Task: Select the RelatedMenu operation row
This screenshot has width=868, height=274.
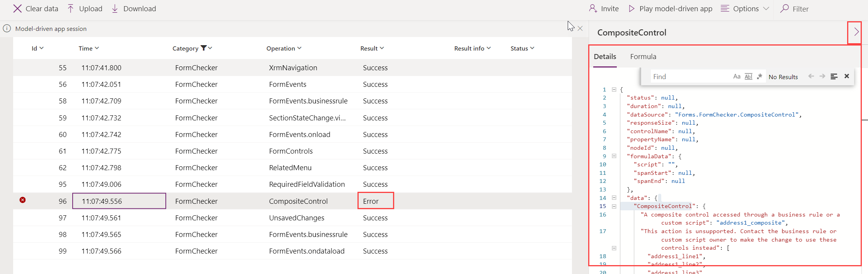Action: coord(293,167)
